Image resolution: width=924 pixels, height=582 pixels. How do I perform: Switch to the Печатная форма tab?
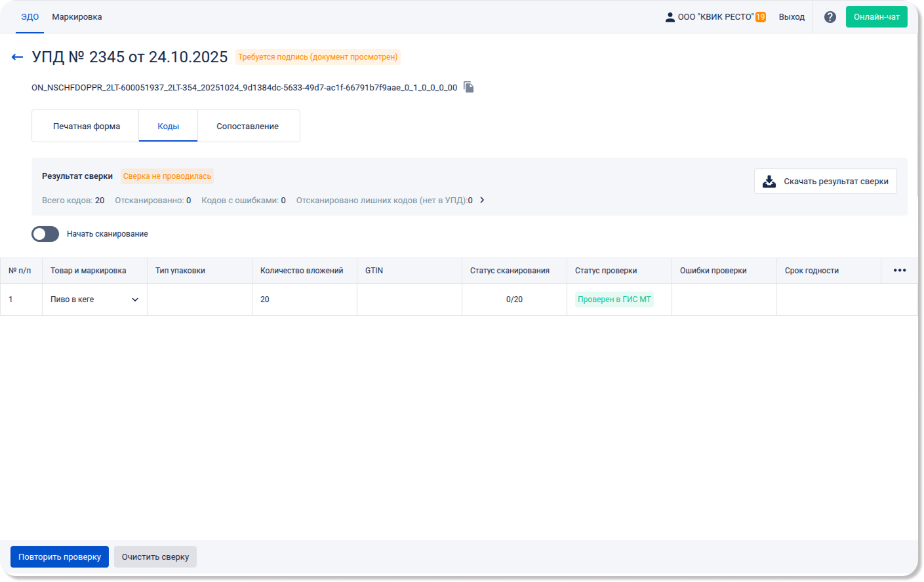click(87, 126)
